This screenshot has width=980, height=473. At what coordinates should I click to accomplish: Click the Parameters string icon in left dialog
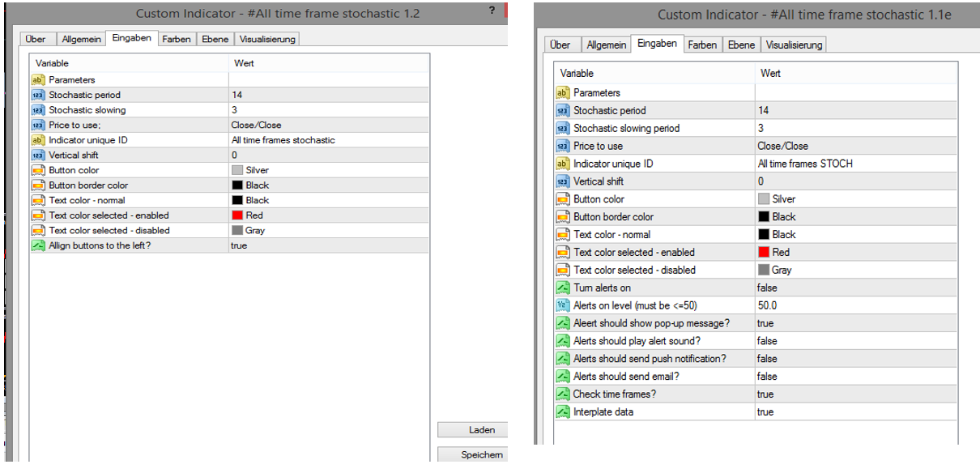pyautogui.click(x=37, y=79)
